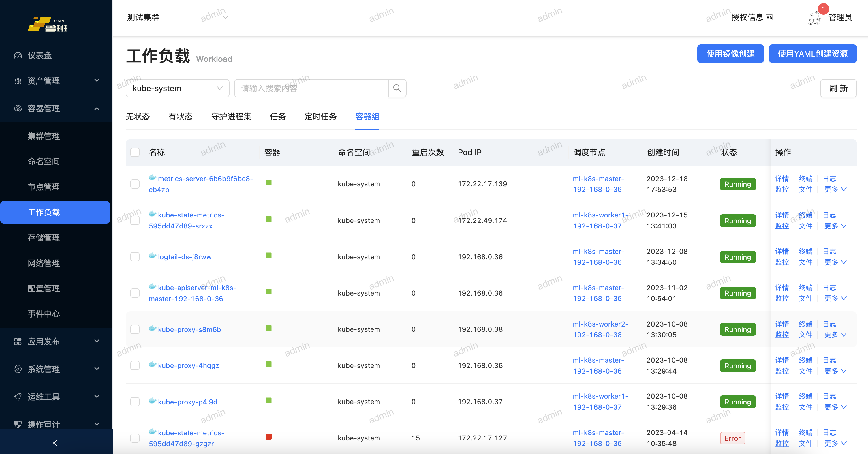Switch to the daemon set tab
The image size is (868, 454).
231,117
